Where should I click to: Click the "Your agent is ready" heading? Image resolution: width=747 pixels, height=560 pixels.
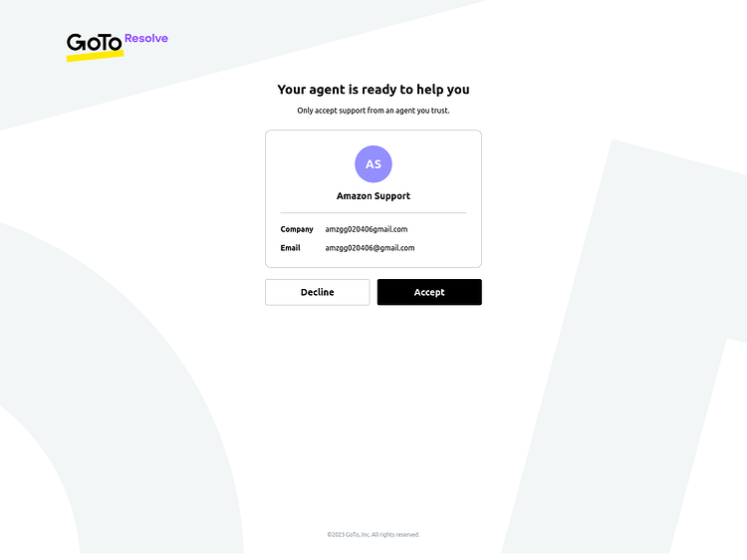pos(373,90)
